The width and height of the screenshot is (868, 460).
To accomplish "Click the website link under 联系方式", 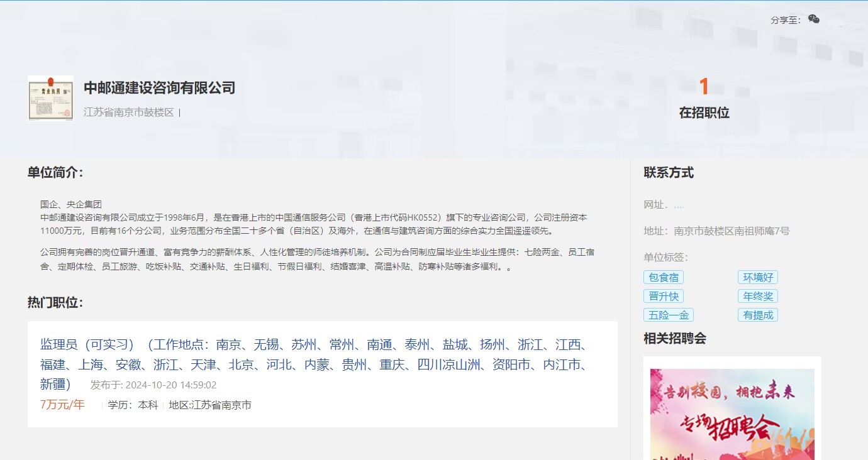I will 679,205.
